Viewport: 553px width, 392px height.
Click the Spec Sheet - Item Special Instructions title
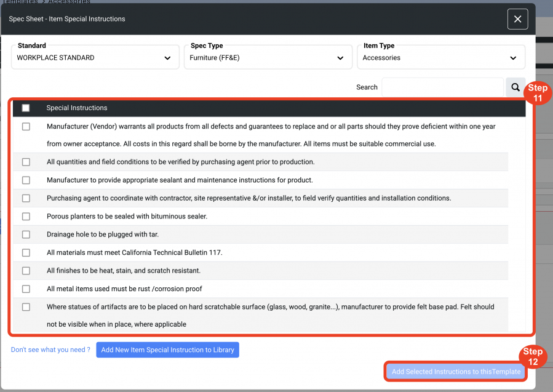pyautogui.click(x=67, y=19)
